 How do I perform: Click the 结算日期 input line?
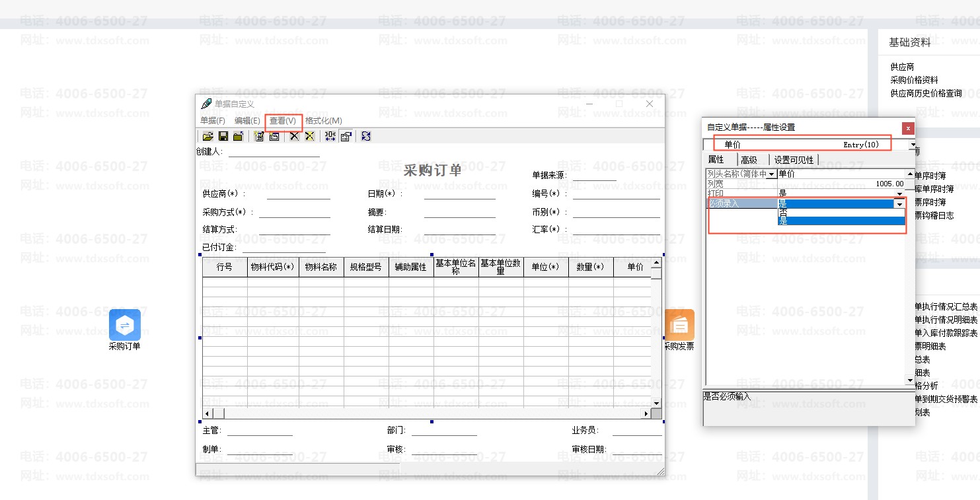459,230
